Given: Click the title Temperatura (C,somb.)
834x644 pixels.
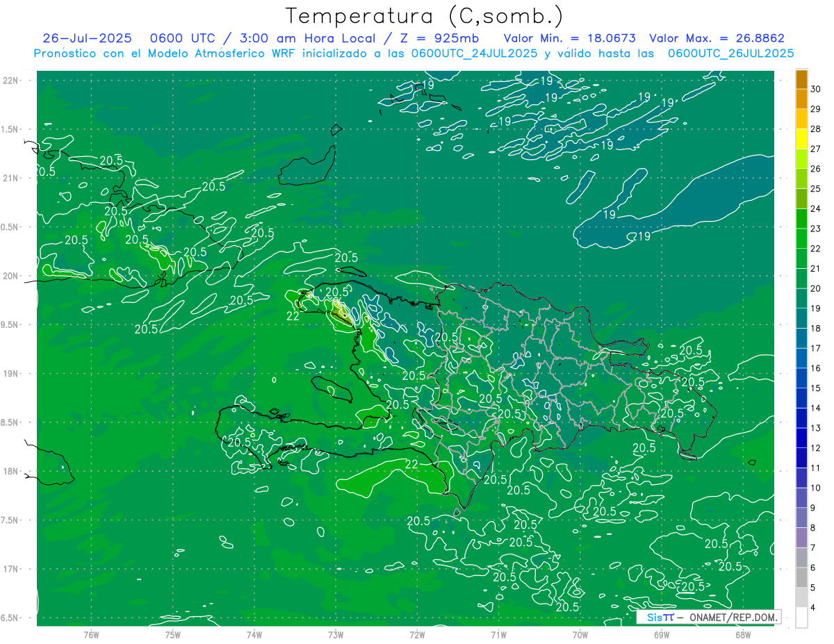Looking at the screenshot, I should (x=424, y=17).
